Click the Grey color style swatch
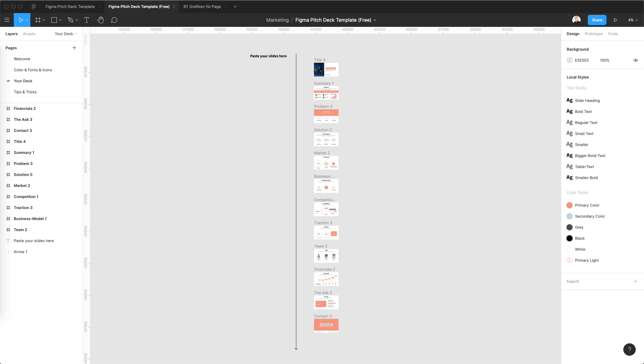 pos(570,227)
